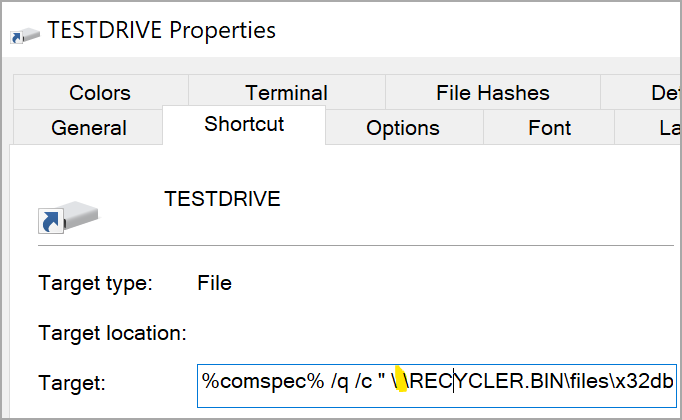Open the Options tab
The width and height of the screenshot is (682, 420).
(x=403, y=128)
